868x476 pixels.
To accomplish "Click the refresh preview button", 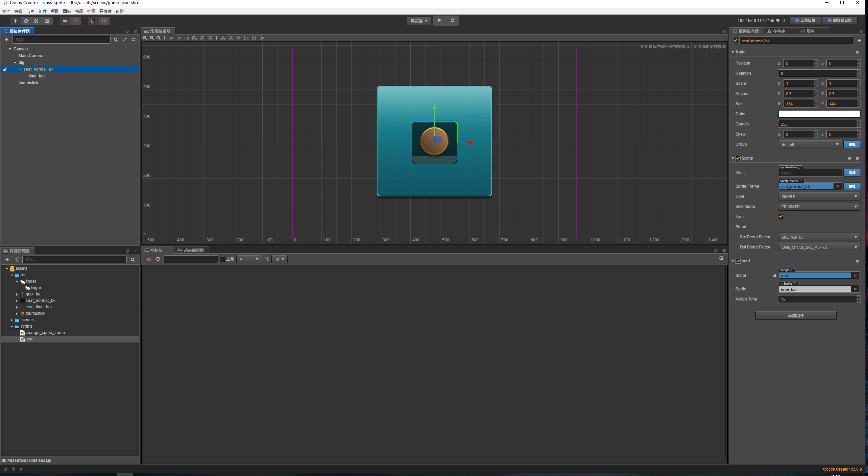I will [x=453, y=20].
